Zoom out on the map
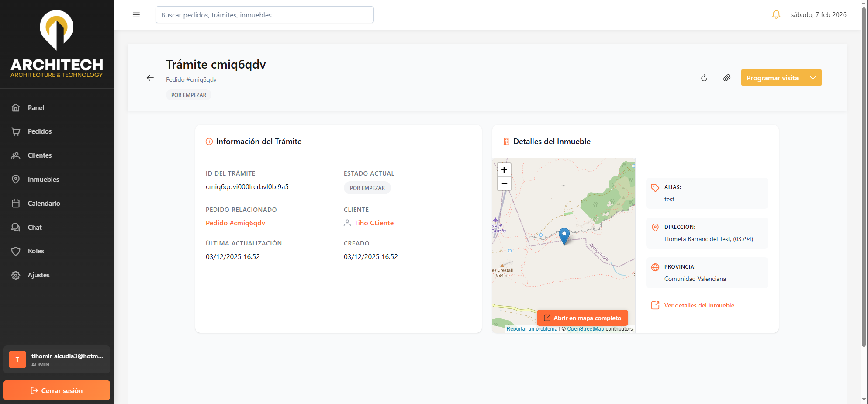The height and width of the screenshot is (404, 868). coord(504,183)
